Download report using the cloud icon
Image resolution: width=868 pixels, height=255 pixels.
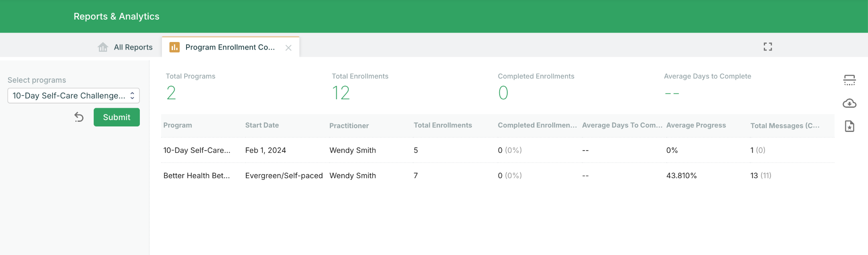coord(849,103)
